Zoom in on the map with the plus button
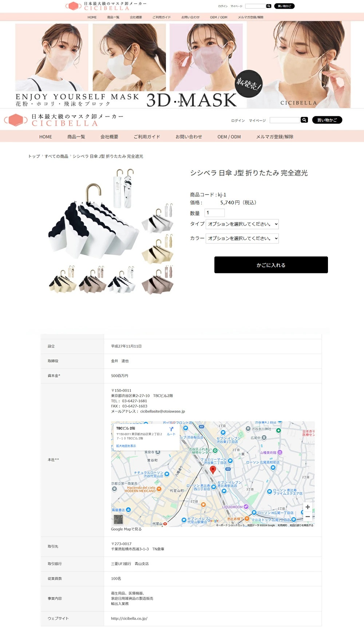This screenshot has width=364, height=637. click(308, 507)
